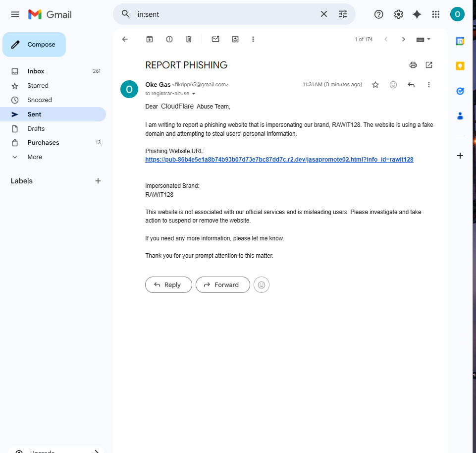Move to inbox icon in toolbar
Viewport: 476px width, 453px height.
pos(235,39)
